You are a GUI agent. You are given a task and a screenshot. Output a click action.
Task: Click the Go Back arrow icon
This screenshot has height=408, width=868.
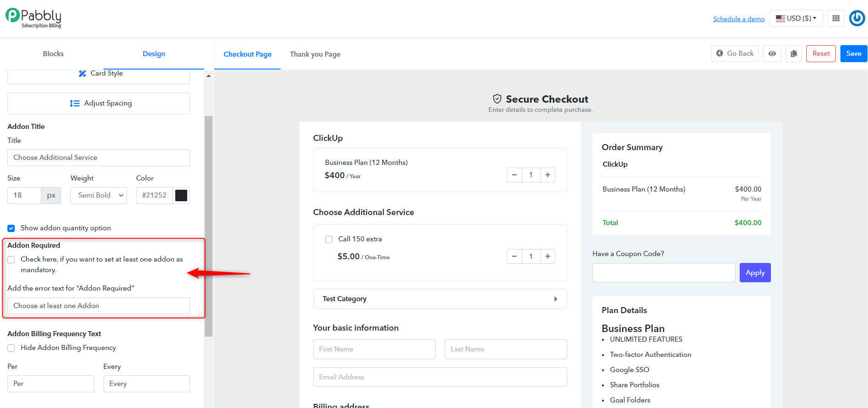tap(719, 53)
